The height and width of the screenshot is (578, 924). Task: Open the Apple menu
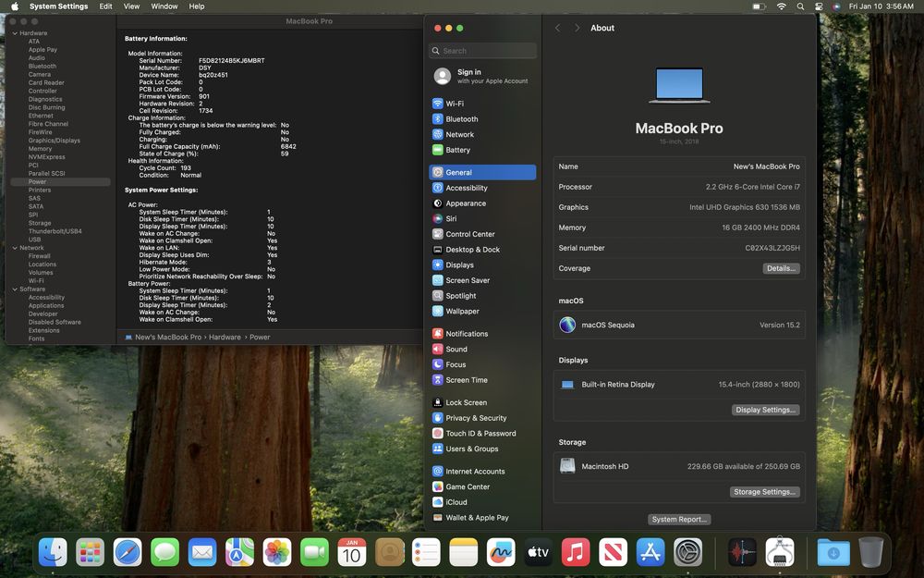(15, 6)
